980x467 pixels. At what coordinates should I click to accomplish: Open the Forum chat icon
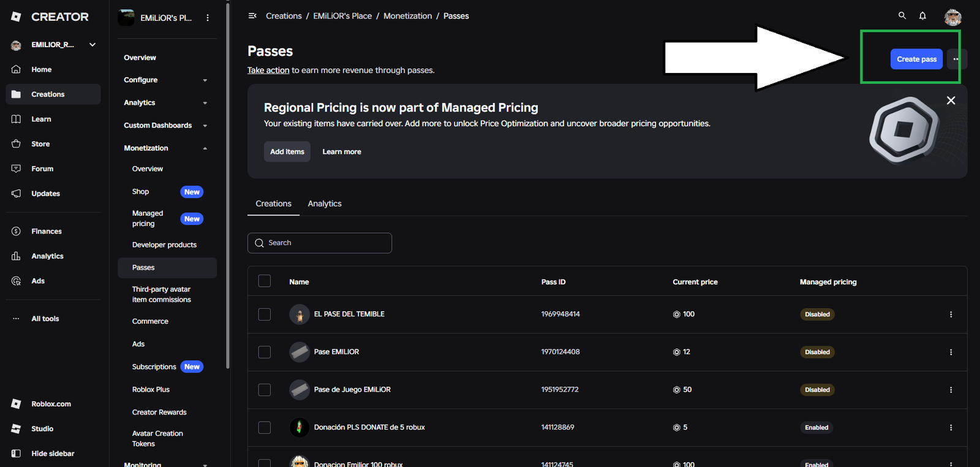coord(17,169)
